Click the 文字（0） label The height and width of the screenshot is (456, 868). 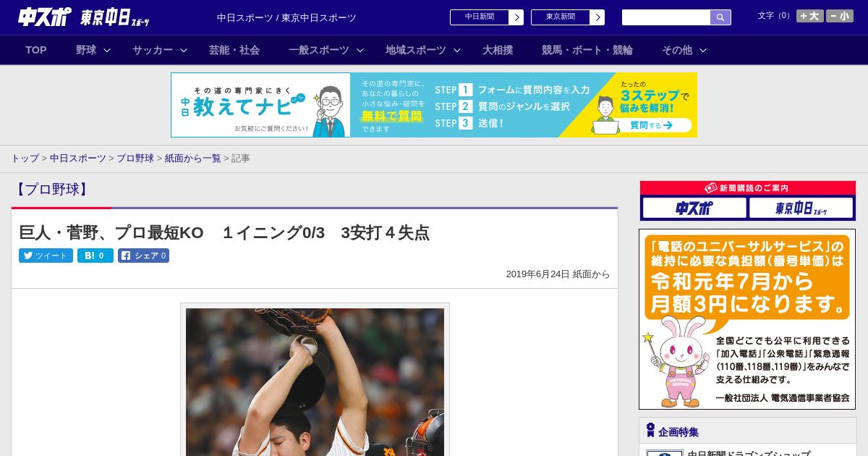tap(775, 16)
